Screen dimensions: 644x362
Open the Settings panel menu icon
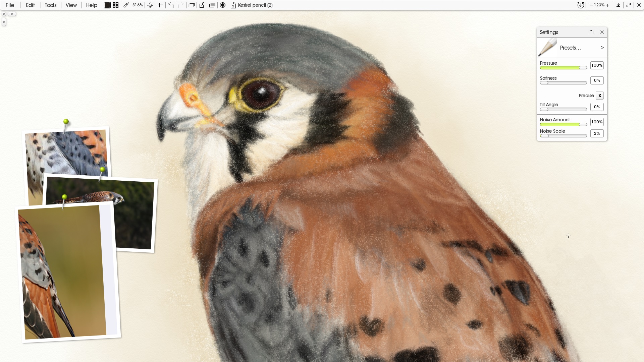[592, 32]
